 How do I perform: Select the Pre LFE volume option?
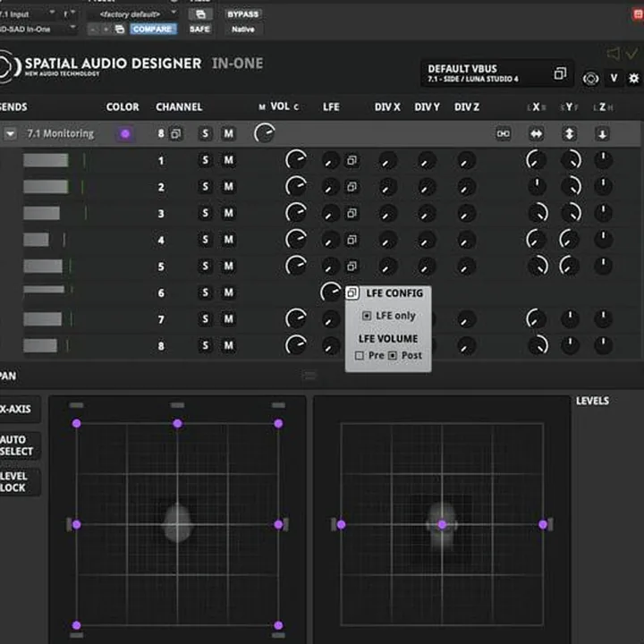[360, 355]
